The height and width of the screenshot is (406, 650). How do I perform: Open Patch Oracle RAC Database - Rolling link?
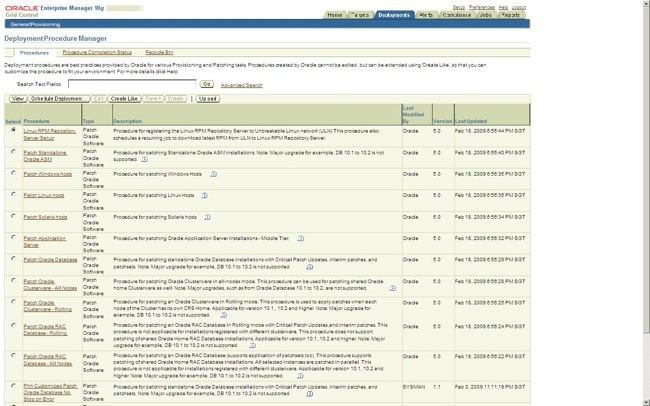coord(45,330)
